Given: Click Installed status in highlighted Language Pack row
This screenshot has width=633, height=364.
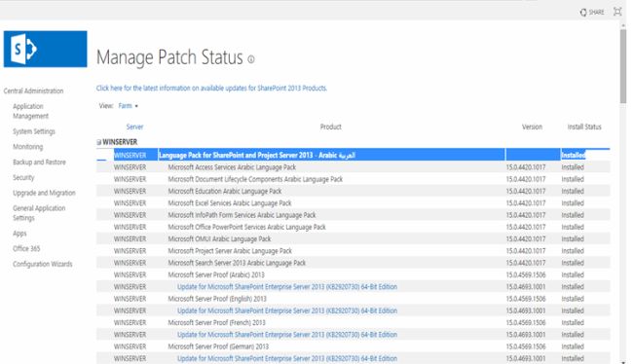Looking at the screenshot, I should (x=574, y=155).
